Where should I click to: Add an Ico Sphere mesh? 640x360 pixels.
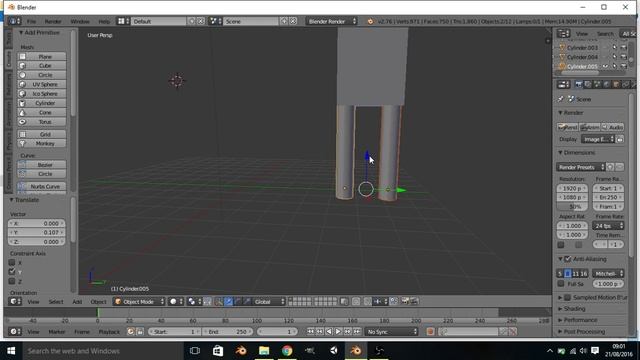click(x=42, y=94)
